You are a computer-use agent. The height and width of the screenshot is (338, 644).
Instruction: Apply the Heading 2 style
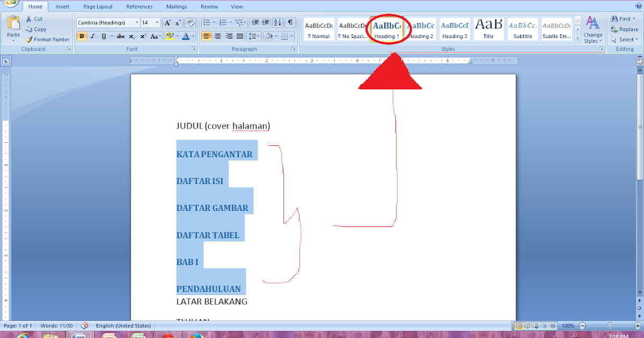point(421,30)
